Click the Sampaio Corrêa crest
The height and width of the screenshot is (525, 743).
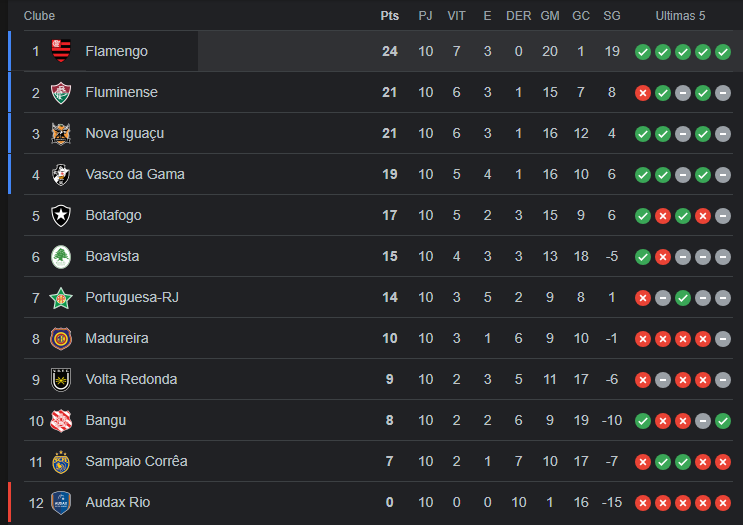(x=61, y=462)
